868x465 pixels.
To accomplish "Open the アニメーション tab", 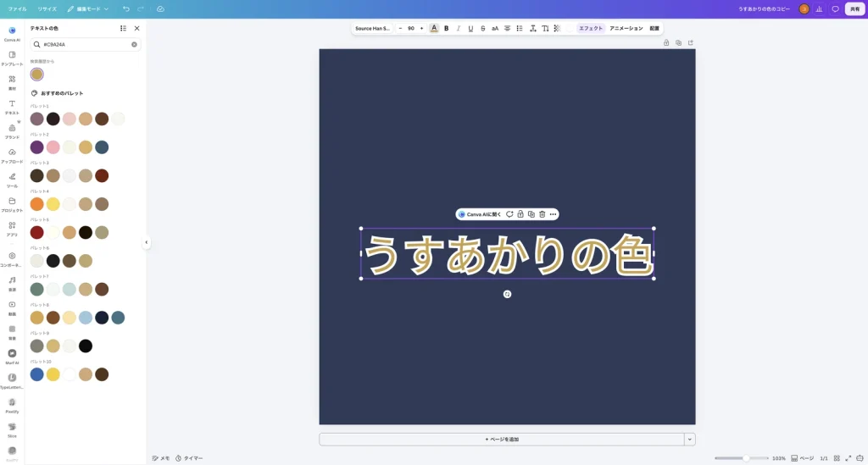I will pos(626,28).
